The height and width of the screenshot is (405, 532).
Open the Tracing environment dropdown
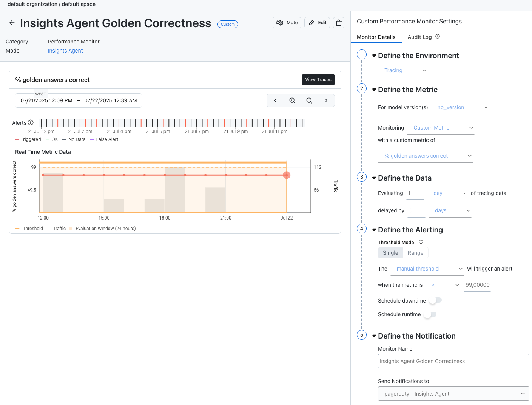[402, 70]
